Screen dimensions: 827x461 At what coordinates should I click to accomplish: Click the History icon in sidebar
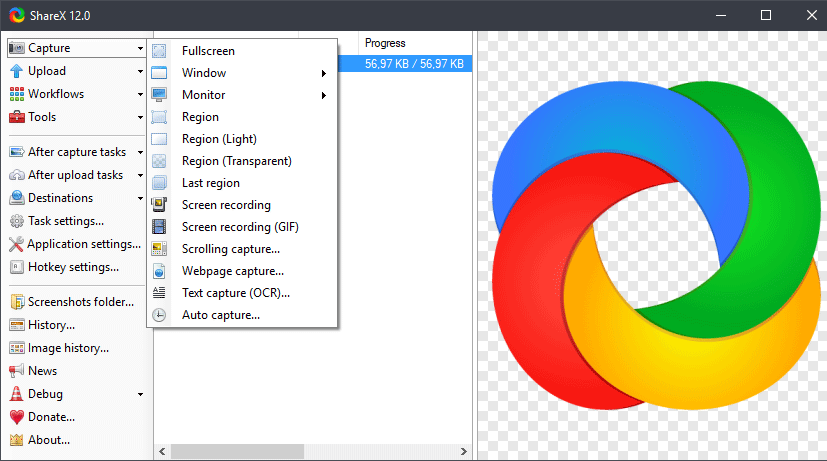click(x=17, y=325)
